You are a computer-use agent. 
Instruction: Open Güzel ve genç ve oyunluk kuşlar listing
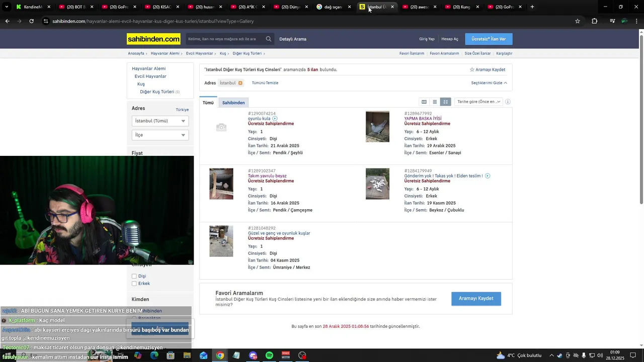[279, 233]
